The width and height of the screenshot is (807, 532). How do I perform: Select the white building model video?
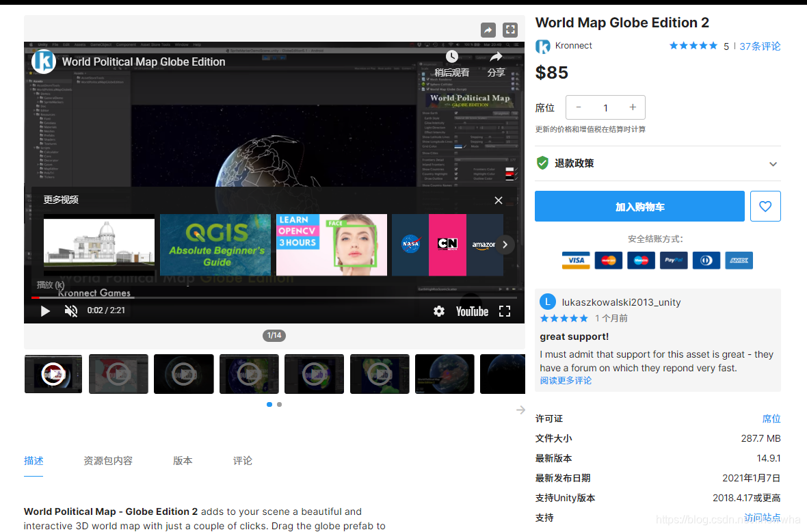(98, 245)
